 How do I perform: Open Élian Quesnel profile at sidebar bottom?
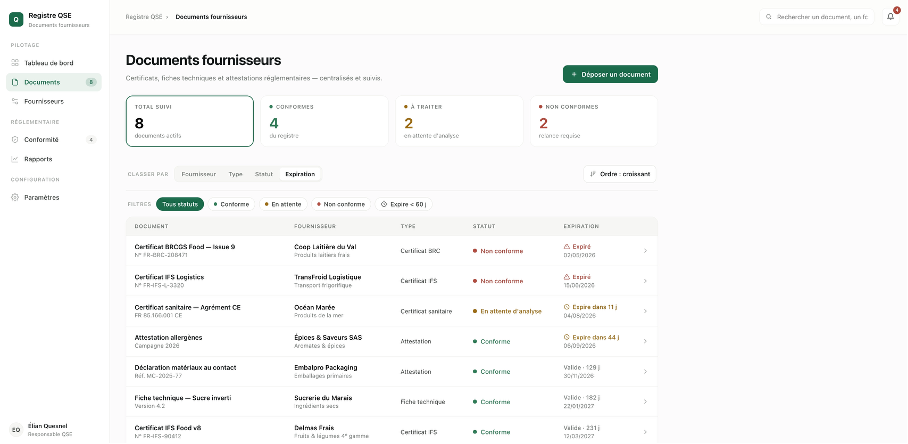[x=54, y=430]
